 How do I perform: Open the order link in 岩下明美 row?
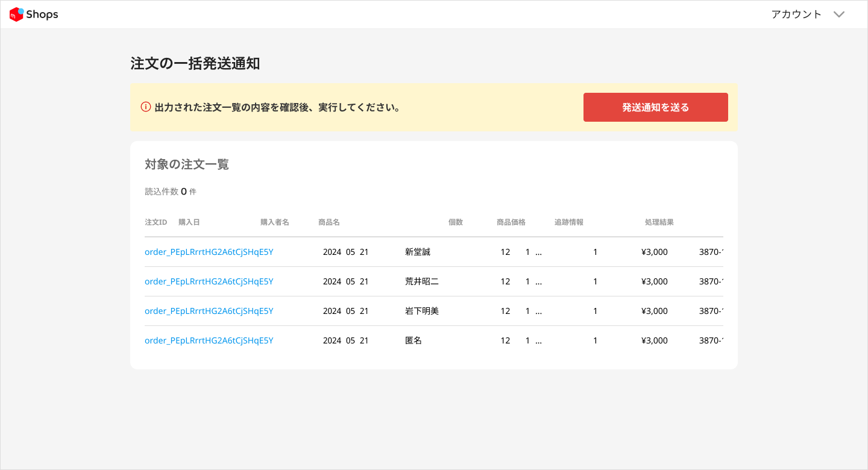click(209, 311)
